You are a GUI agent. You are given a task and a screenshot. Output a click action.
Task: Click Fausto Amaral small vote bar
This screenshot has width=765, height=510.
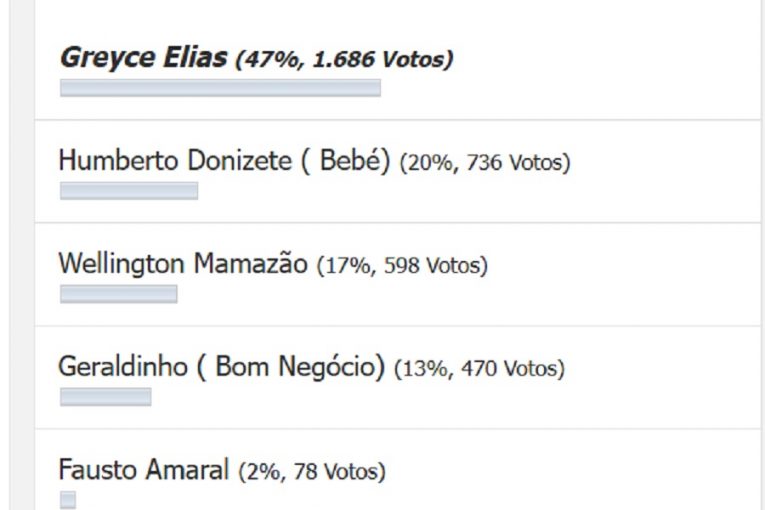pyautogui.click(x=67, y=500)
